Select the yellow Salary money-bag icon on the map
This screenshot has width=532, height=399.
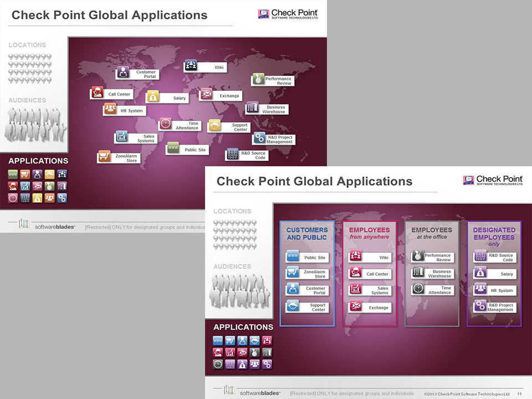[x=153, y=96]
